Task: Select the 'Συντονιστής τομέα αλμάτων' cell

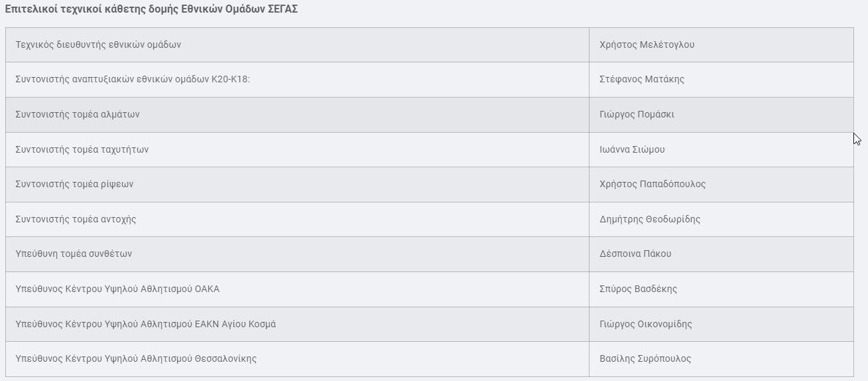Action: pyautogui.click(x=78, y=114)
